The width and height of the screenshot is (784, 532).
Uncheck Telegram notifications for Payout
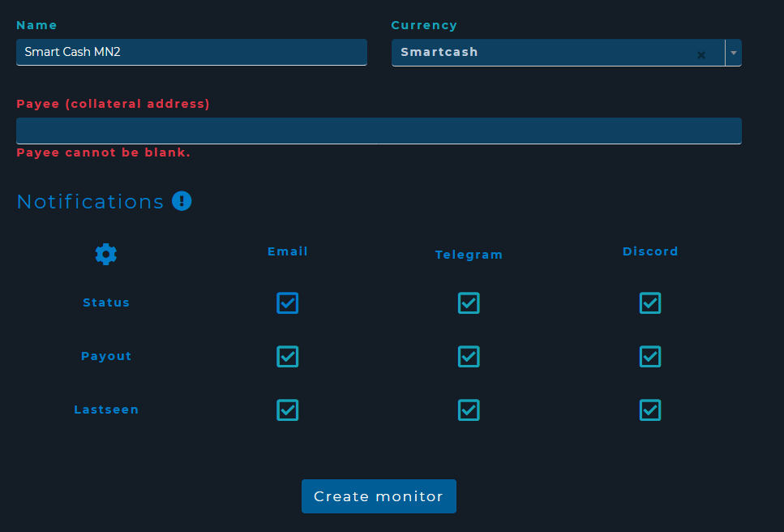pos(469,356)
